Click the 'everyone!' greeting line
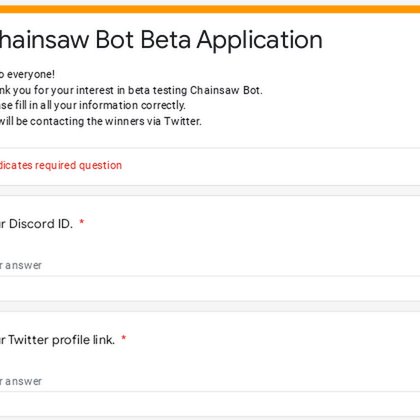This screenshot has width=420, height=420. pyautogui.click(x=27, y=74)
